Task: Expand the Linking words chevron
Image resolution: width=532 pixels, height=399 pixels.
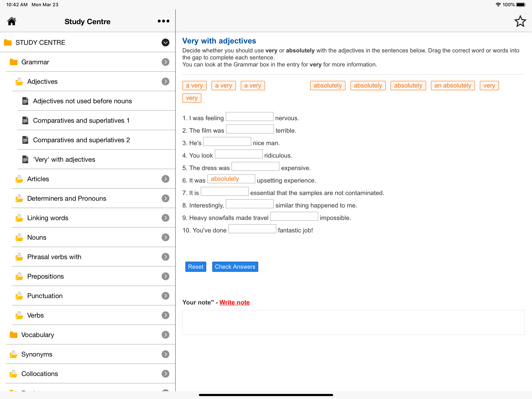Action: click(166, 218)
